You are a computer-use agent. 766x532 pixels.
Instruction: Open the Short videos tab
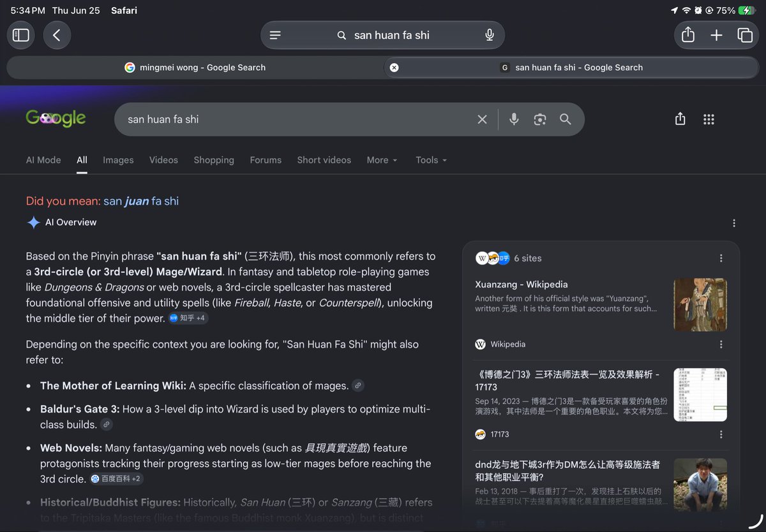pos(324,160)
